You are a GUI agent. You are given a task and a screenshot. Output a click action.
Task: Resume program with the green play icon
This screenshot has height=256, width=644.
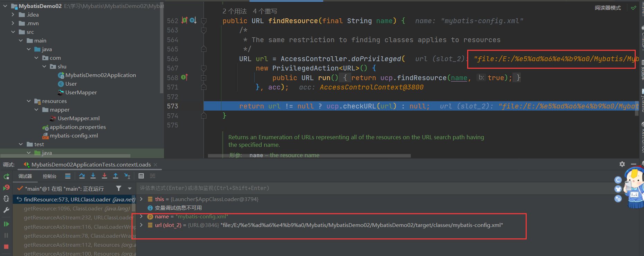pos(6,224)
